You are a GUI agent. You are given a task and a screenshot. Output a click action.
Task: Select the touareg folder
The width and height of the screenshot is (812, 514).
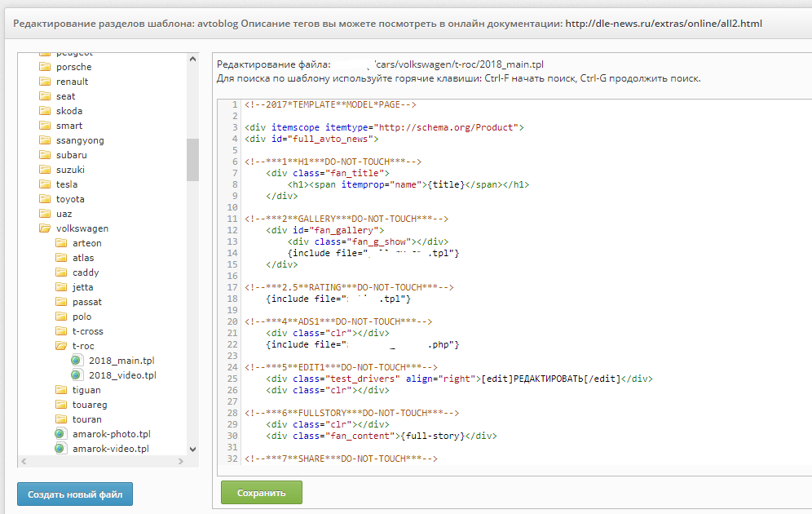pyautogui.click(x=89, y=405)
